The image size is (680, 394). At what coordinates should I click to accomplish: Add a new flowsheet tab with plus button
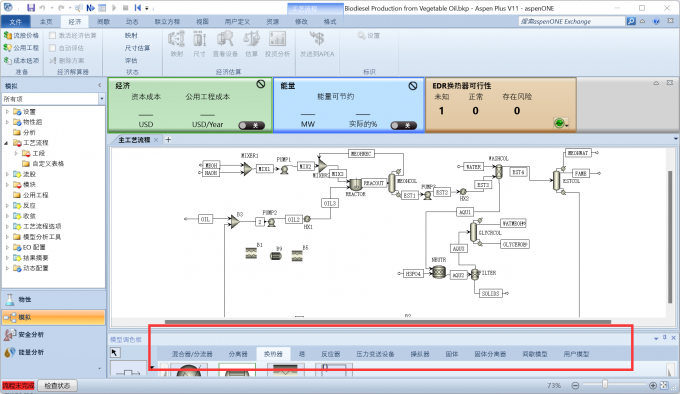click(x=168, y=140)
